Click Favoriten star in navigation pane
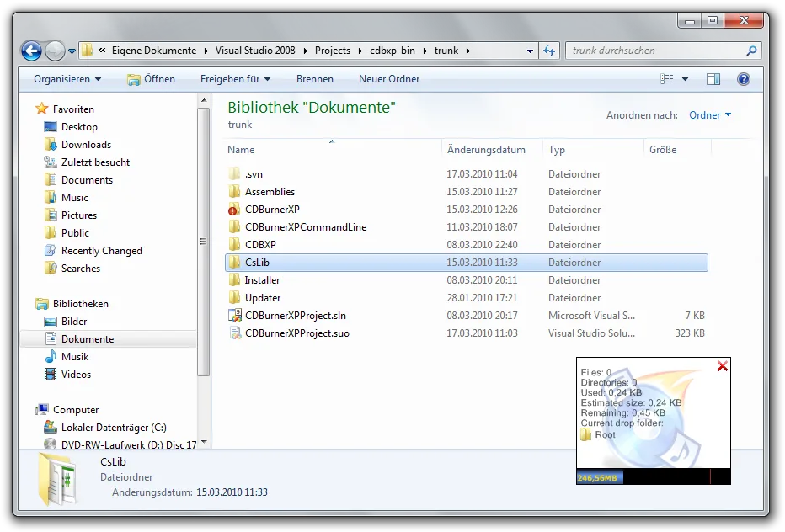The height and width of the screenshot is (532, 785). (41, 109)
